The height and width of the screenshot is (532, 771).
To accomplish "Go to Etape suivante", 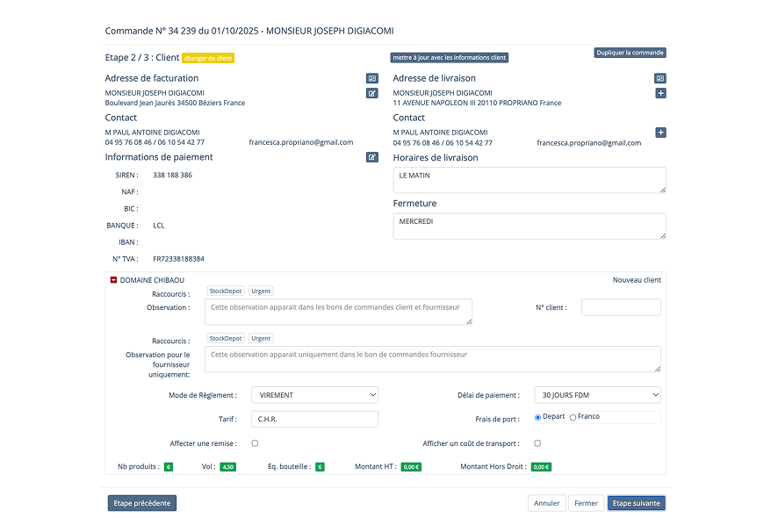I will 636,503.
